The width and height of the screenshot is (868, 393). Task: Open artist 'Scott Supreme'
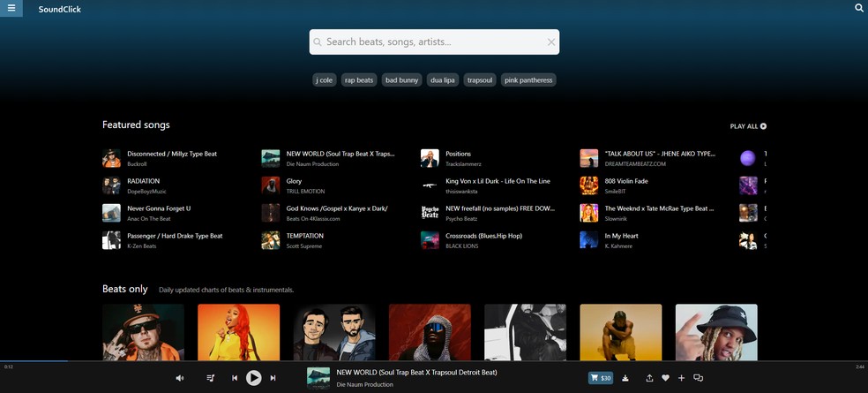pyautogui.click(x=304, y=246)
